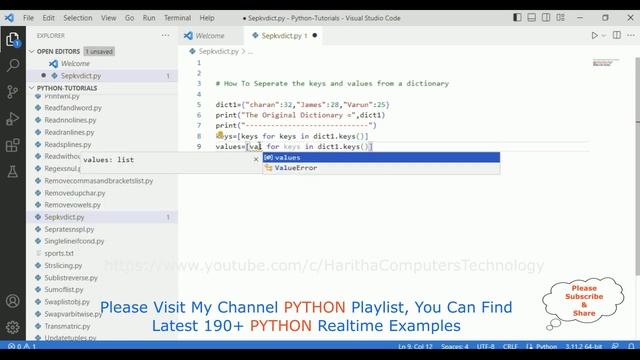Image resolution: width=640 pixels, height=360 pixels.
Task: Open Customize Layout icon
Action: pos(560,18)
